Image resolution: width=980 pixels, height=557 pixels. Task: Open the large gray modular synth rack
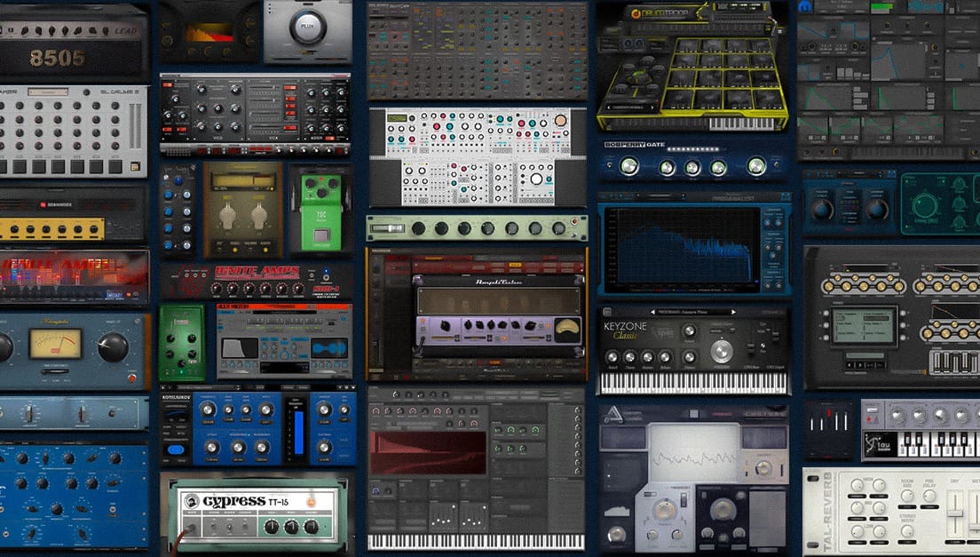coord(478,51)
